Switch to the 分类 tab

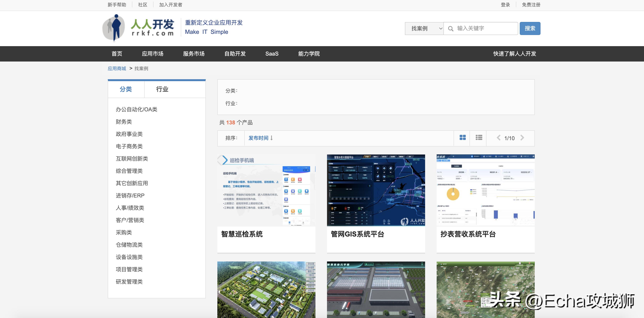coord(126,89)
